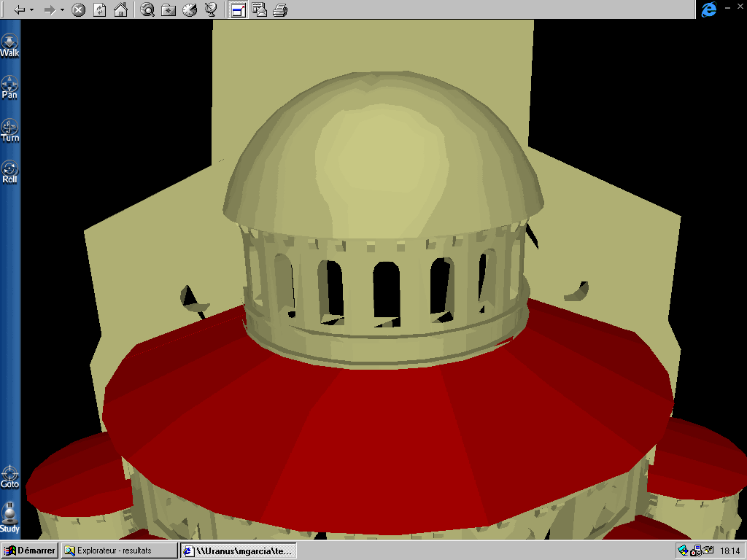
Task: Activate the Goto navigation tool
Action: (9, 478)
